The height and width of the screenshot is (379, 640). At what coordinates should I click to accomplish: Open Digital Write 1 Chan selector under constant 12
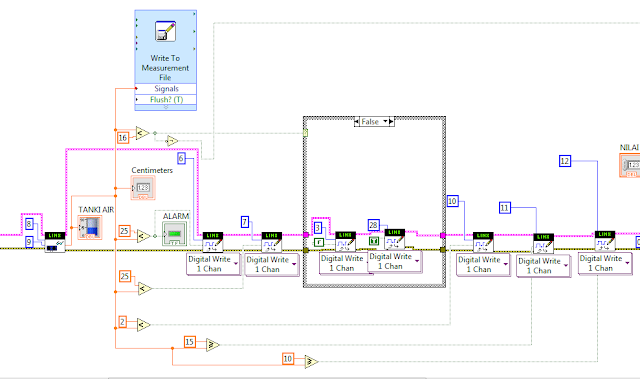pyautogui.click(x=605, y=263)
